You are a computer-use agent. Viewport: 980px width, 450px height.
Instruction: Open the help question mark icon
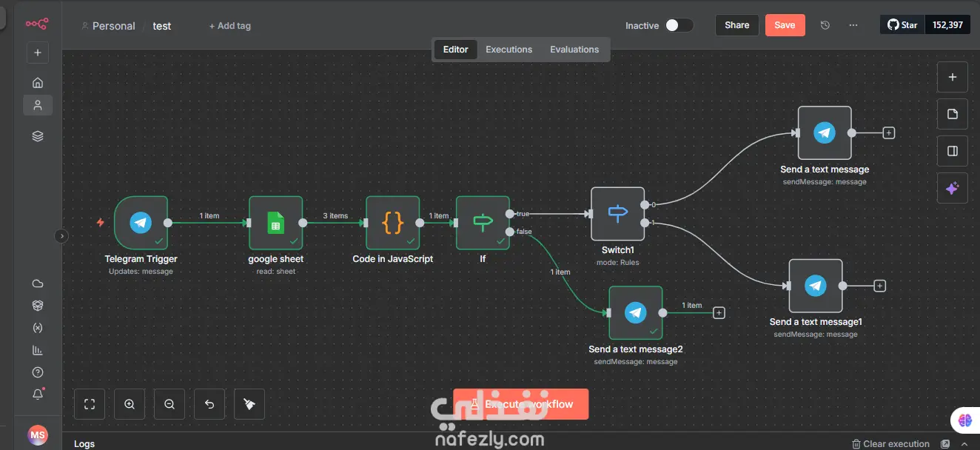coord(38,372)
